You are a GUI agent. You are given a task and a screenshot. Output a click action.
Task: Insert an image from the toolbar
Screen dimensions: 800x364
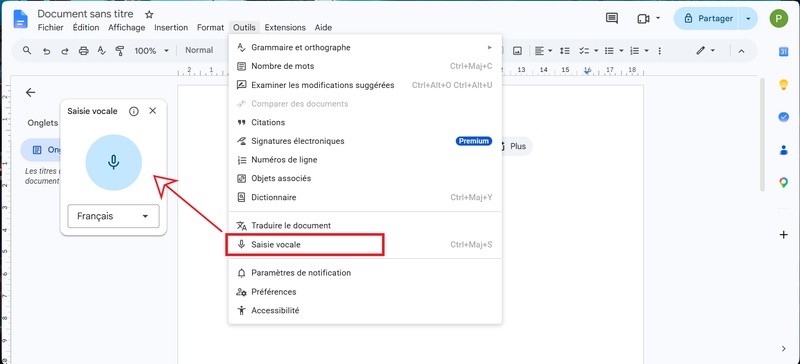[517, 51]
